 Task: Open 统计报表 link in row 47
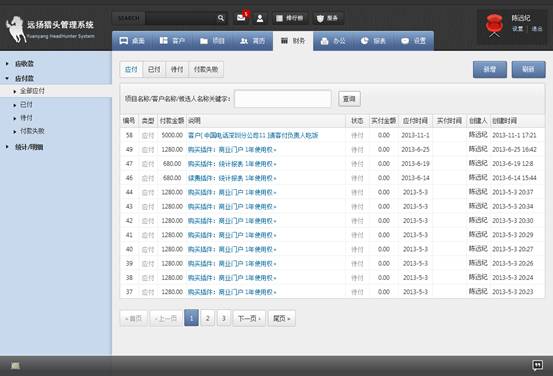(232, 164)
